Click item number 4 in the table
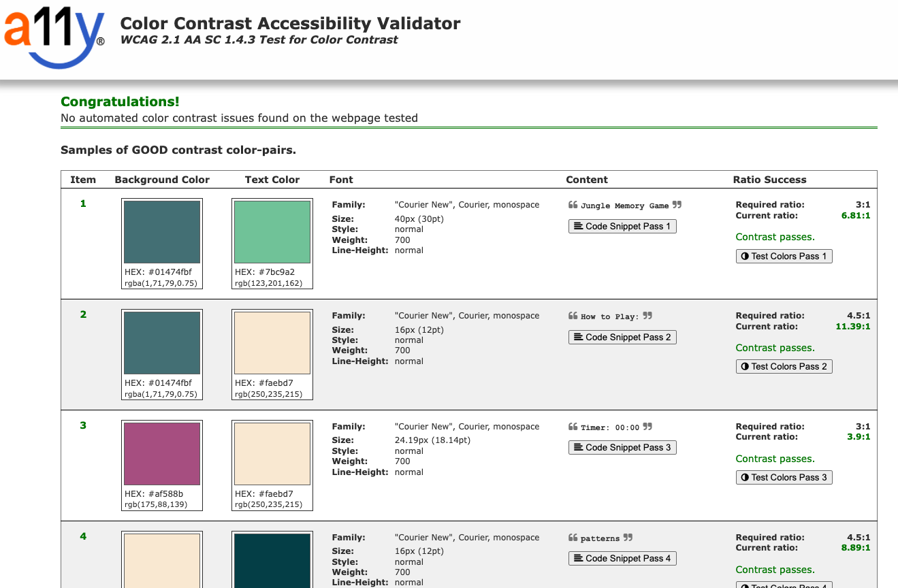This screenshot has width=898, height=588. (x=83, y=536)
